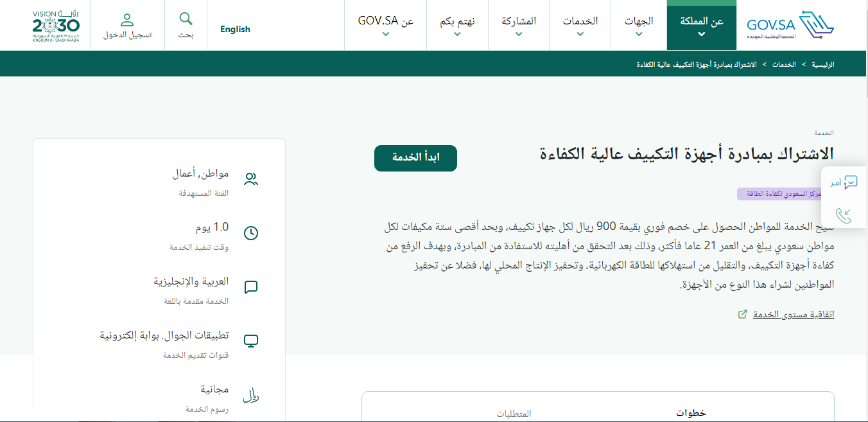Open the اتفاقية مستوى الخدمة link
Viewport: 868px width, 422px height.
point(793,314)
